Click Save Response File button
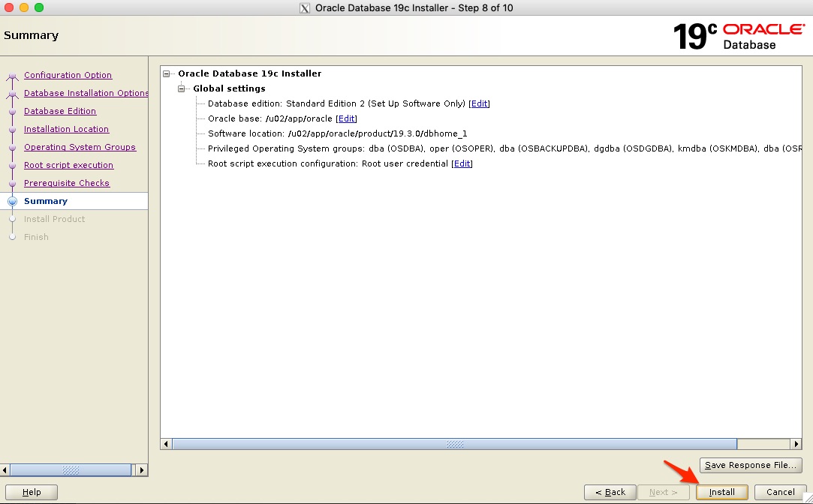 (750, 465)
